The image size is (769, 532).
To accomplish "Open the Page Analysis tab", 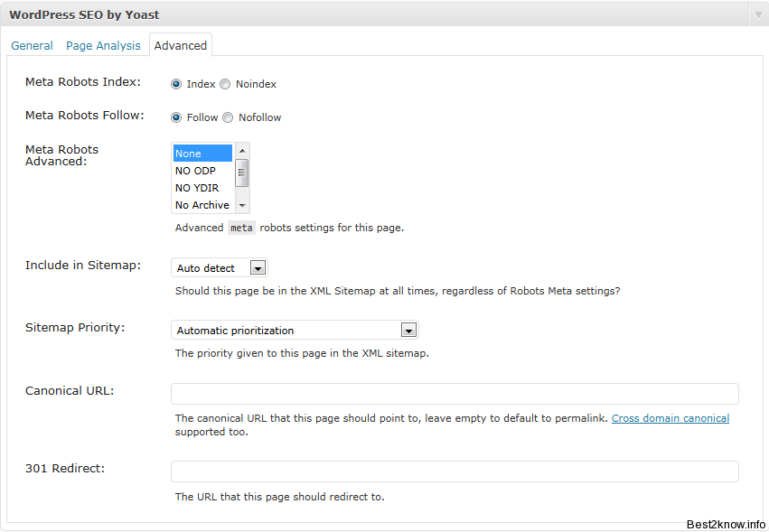I will click(x=103, y=45).
